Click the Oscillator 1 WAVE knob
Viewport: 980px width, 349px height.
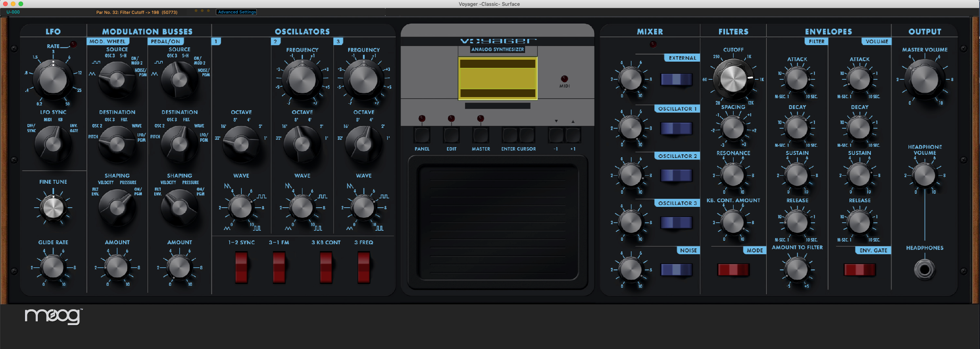tap(241, 208)
